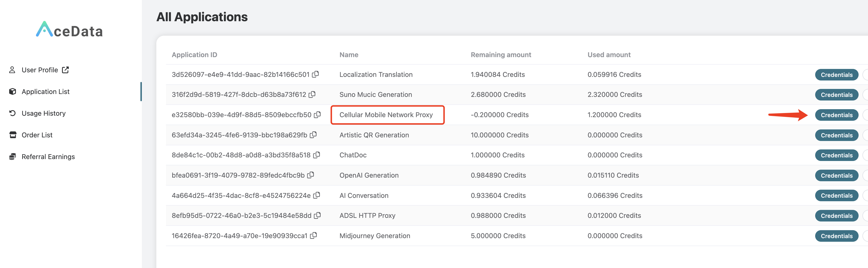Screen dimensions: 868x268
Task: Copy the AI Conversation application ID
Action: 317,195
